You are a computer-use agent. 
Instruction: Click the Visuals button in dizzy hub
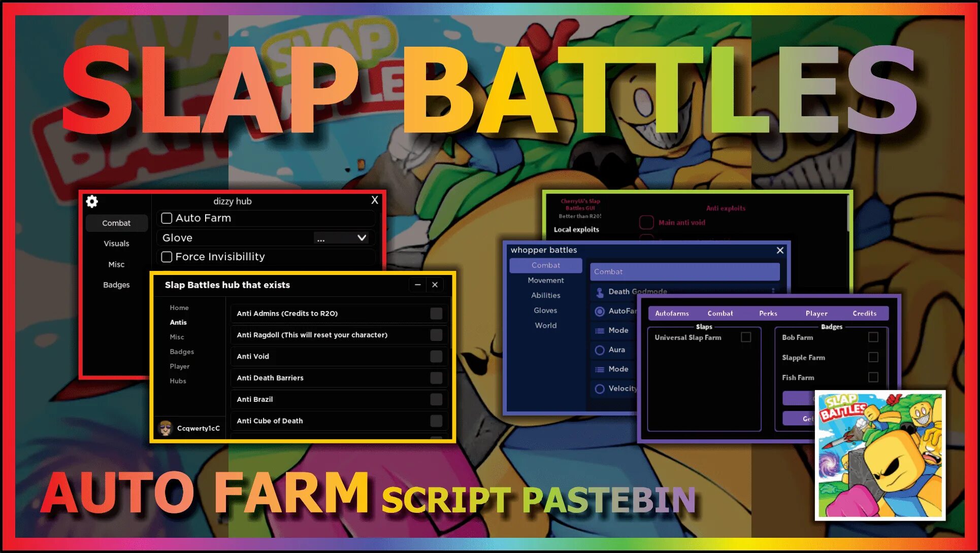pyautogui.click(x=116, y=244)
